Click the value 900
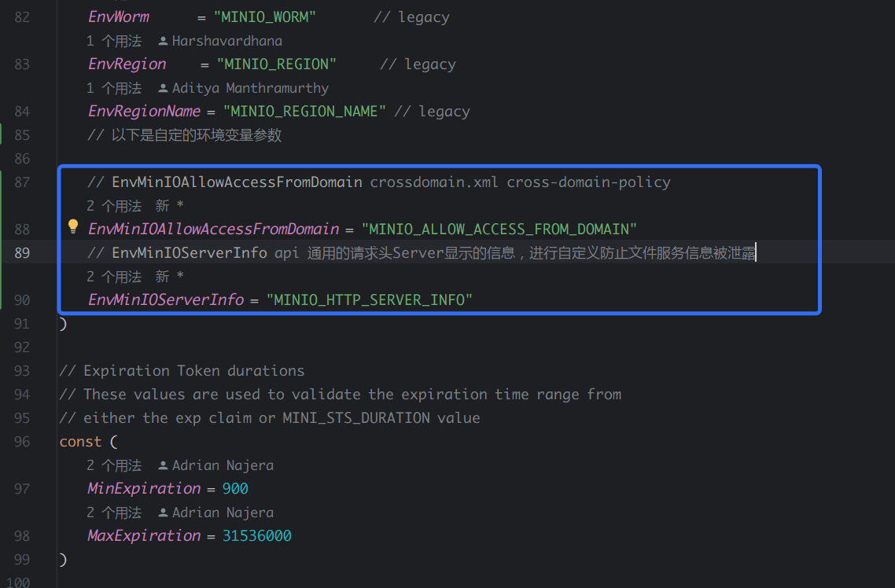 coord(235,489)
